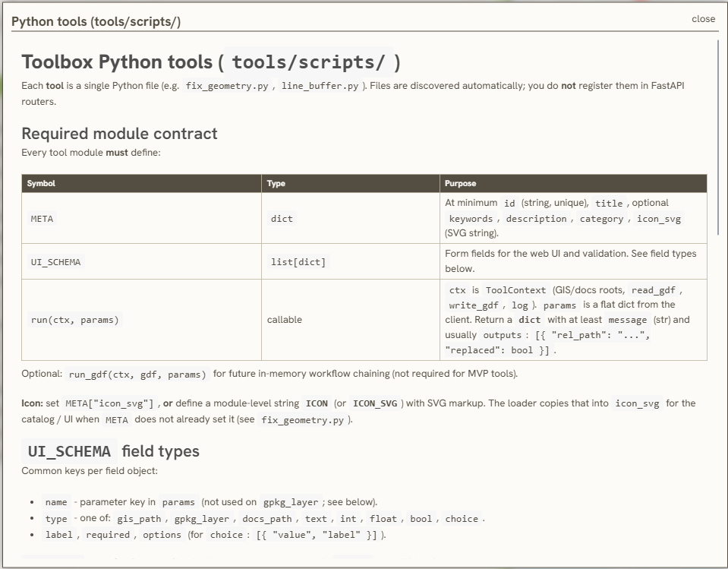Image resolution: width=728 pixels, height=569 pixels.
Task: Click the 'required' code in the last bullet
Action: pyautogui.click(x=108, y=535)
